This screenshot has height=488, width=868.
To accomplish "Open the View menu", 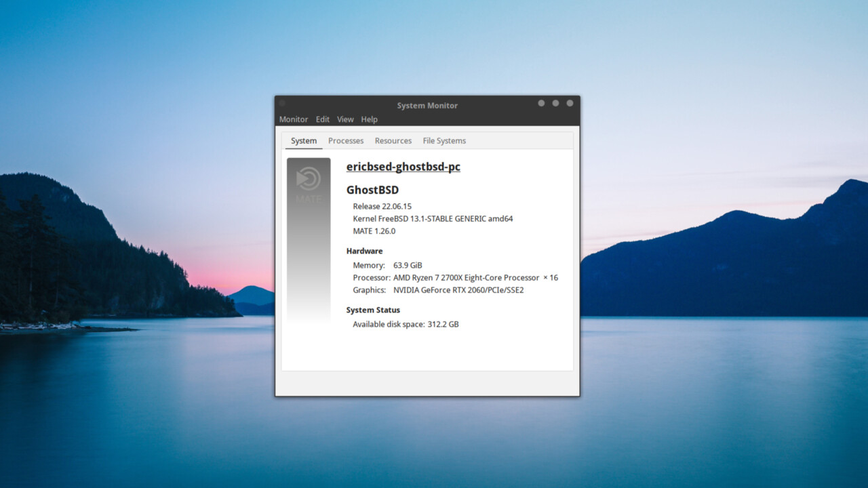I will point(345,119).
